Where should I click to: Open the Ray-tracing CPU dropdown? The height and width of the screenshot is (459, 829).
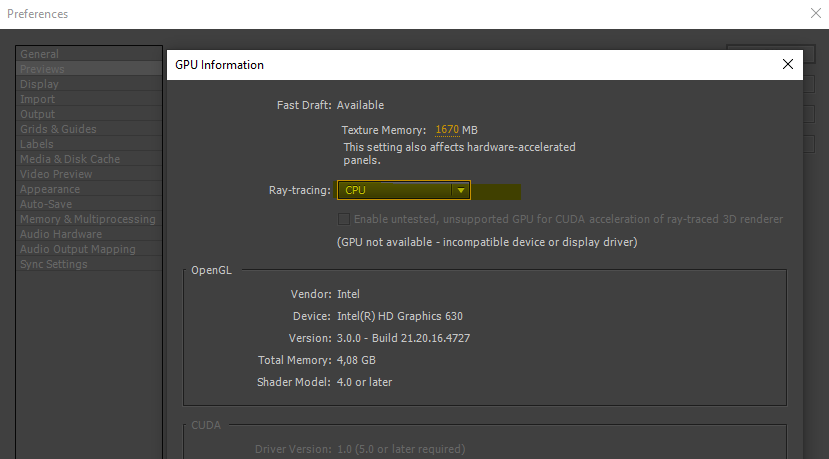coord(403,190)
